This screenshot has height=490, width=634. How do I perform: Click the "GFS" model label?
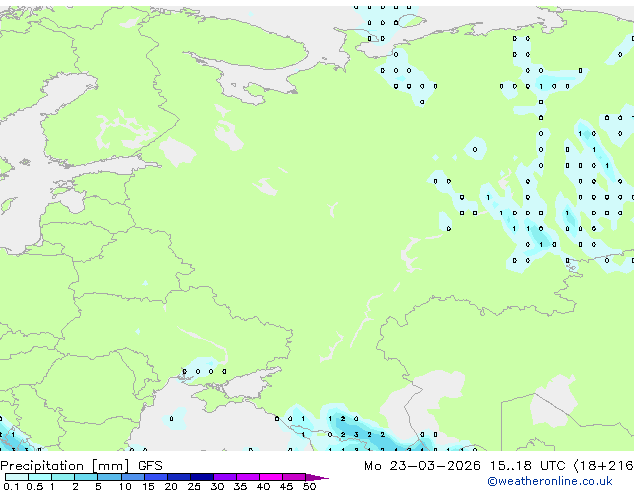coord(150,466)
